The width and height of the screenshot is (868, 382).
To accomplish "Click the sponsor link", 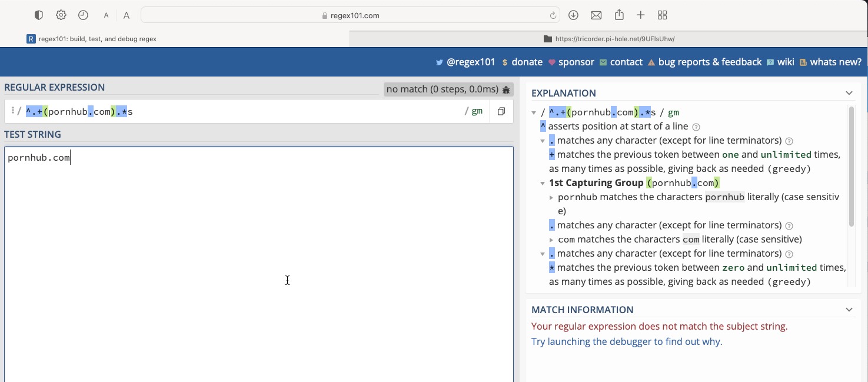I will point(571,62).
